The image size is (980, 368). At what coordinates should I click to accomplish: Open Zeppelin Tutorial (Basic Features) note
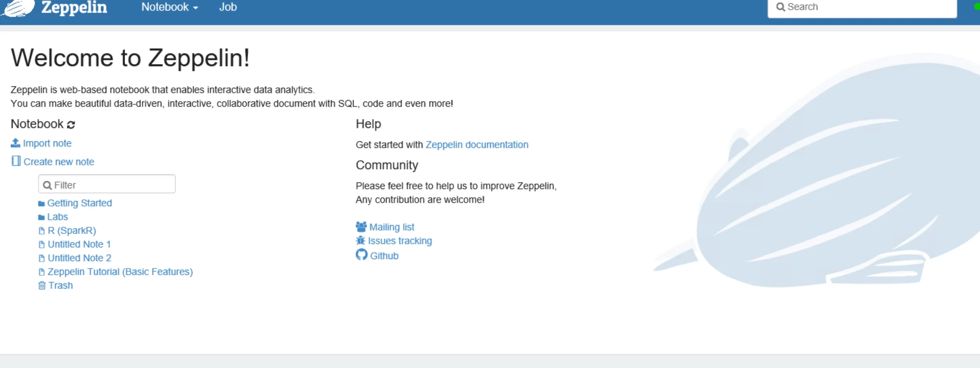click(x=120, y=272)
